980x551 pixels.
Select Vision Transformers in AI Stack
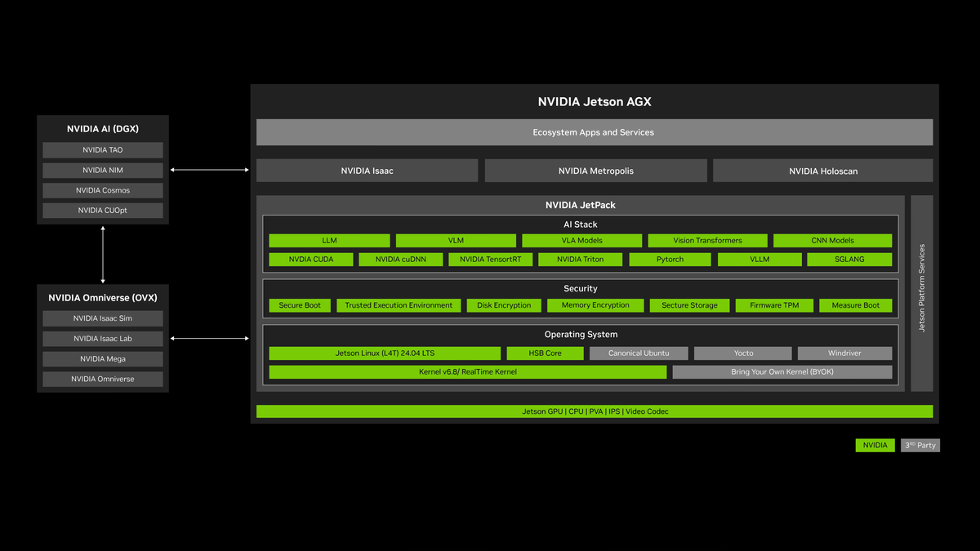tap(707, 241)
